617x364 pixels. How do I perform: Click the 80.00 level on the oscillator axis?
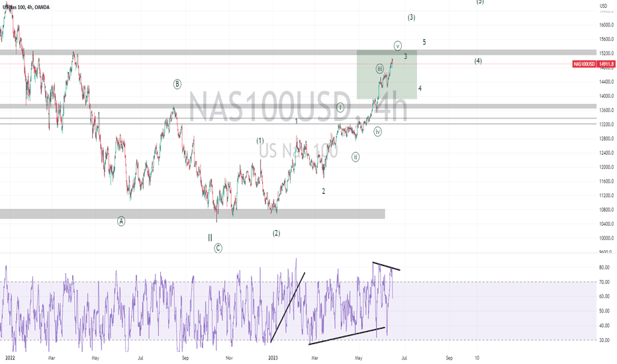pos(604,267)
